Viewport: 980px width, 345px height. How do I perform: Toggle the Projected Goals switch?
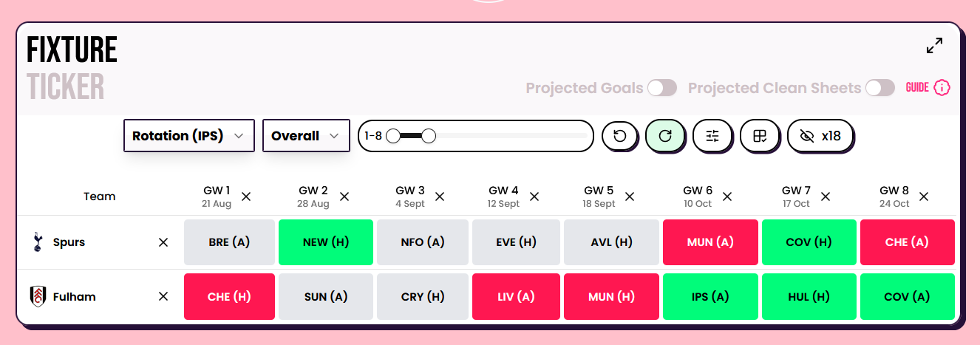662,88
